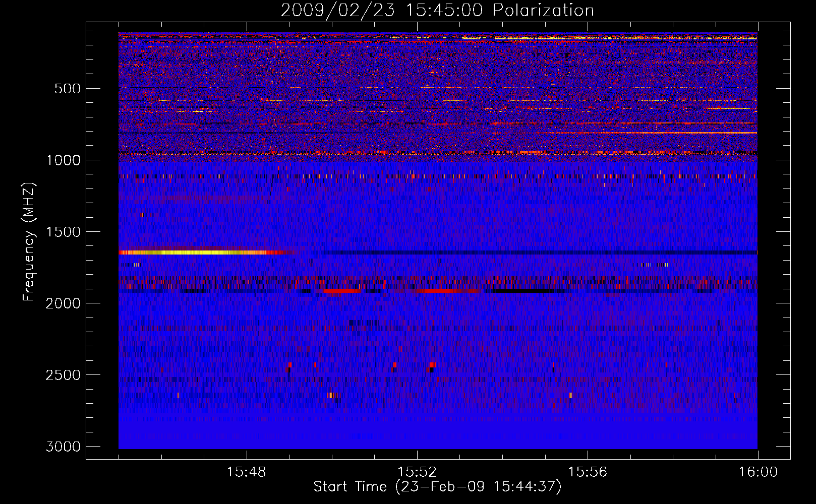
Task: Click the "Start Time (23-Feb-09 15:44:37)" label
Action: point(437,487)
